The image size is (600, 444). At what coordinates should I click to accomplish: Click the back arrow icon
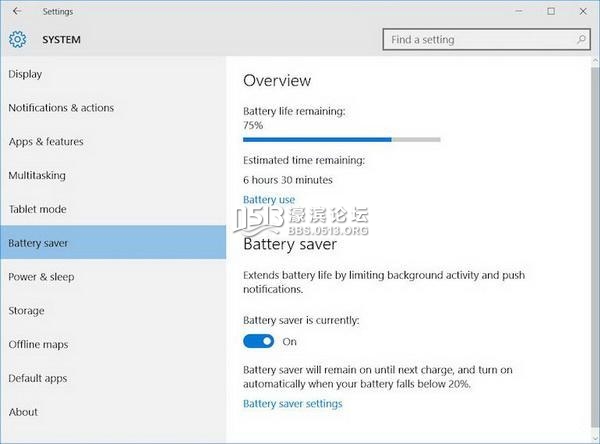pyautogui.click(x=17, y=12)
